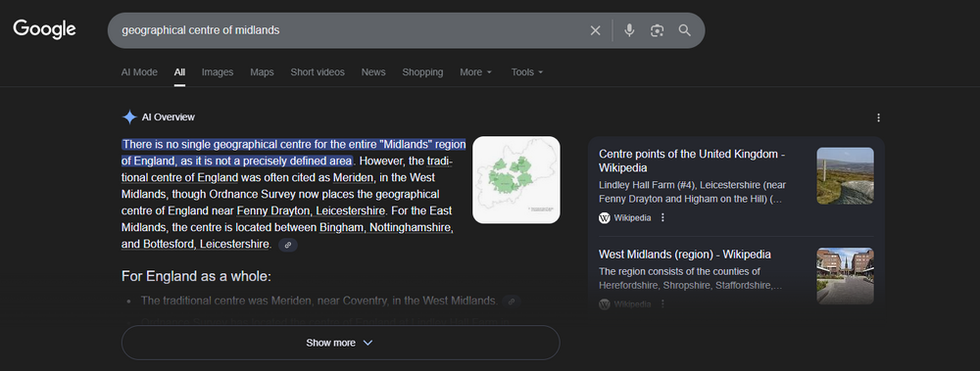Open the Tools dropdown

pyautogui.click(x=527, y=72)
